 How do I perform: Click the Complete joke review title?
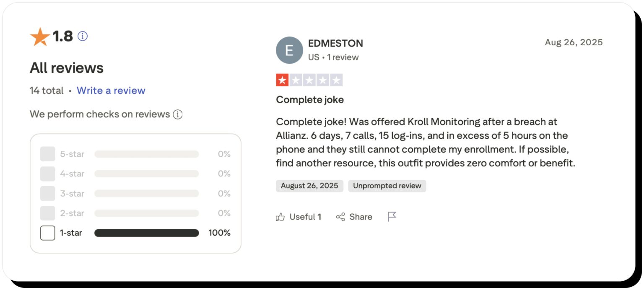(x=310, y=100)
